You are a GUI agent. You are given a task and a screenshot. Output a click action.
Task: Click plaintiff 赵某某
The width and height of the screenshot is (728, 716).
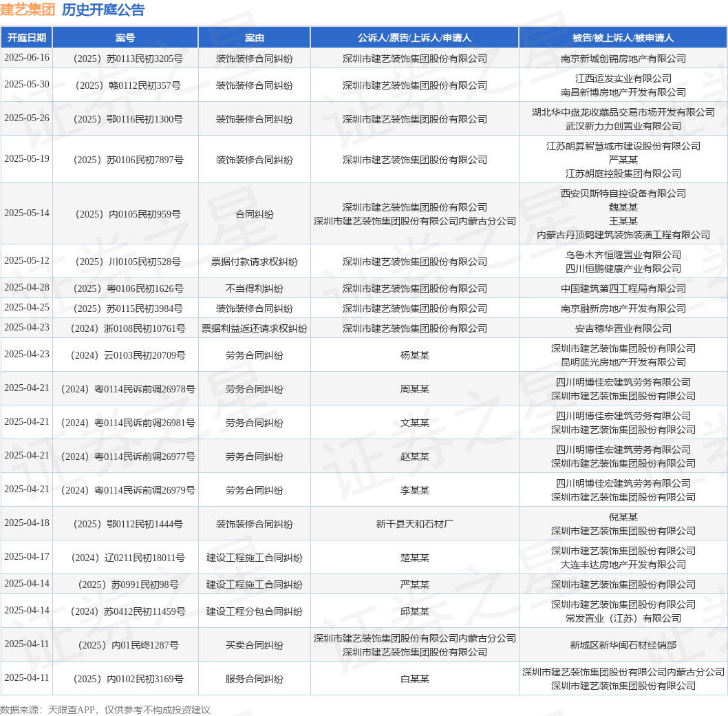[415, 456]
